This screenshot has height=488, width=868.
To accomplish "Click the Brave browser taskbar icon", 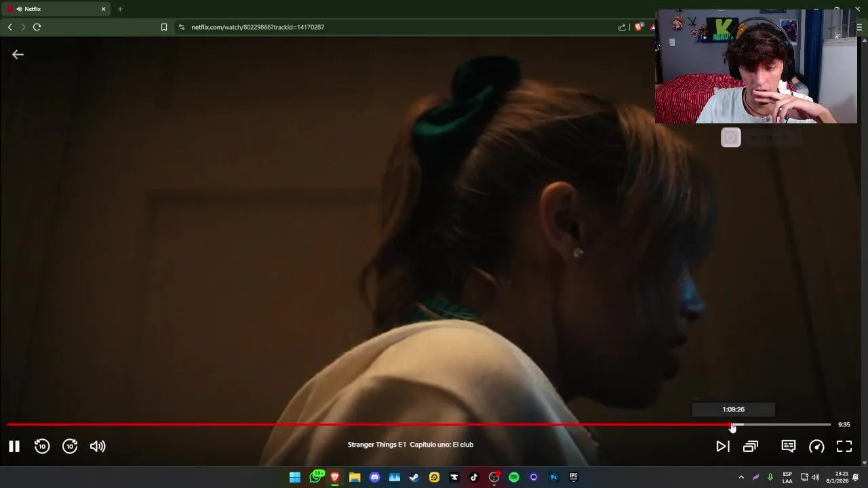I will tap(335, 477).
